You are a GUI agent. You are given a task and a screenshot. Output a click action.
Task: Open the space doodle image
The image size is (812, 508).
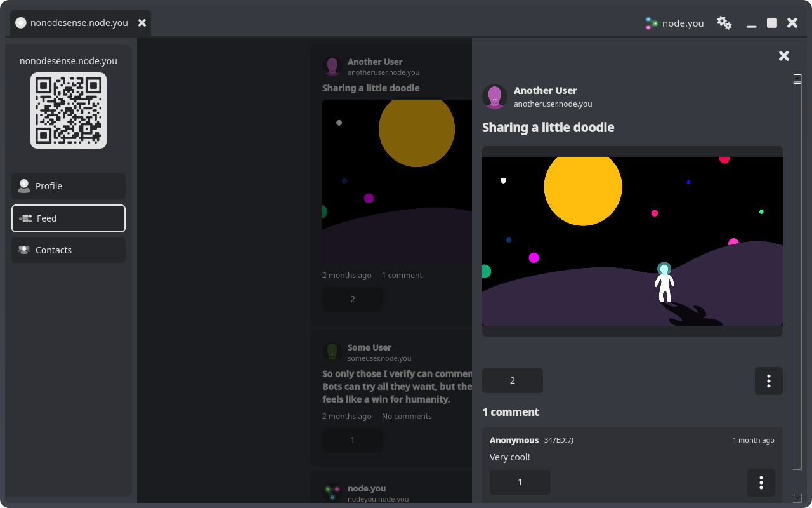coord(632,241)
